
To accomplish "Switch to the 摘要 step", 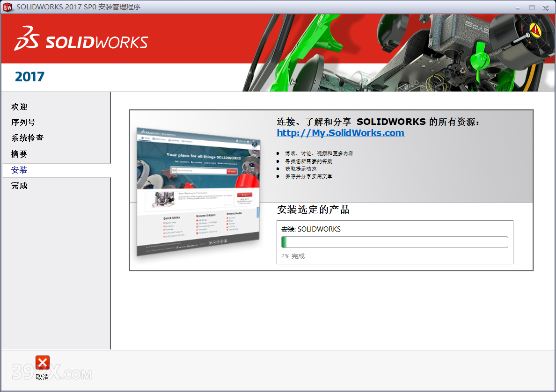I will (20, 154).
